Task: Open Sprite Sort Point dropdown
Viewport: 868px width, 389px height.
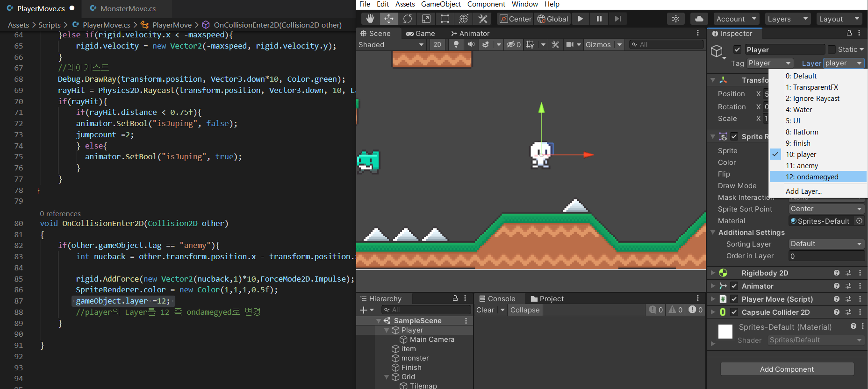Action: click(x=826, y=209)
